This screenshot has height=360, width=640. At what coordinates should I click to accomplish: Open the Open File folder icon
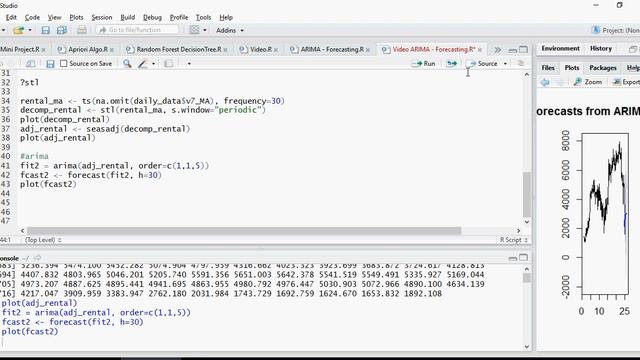pos(18,30)
